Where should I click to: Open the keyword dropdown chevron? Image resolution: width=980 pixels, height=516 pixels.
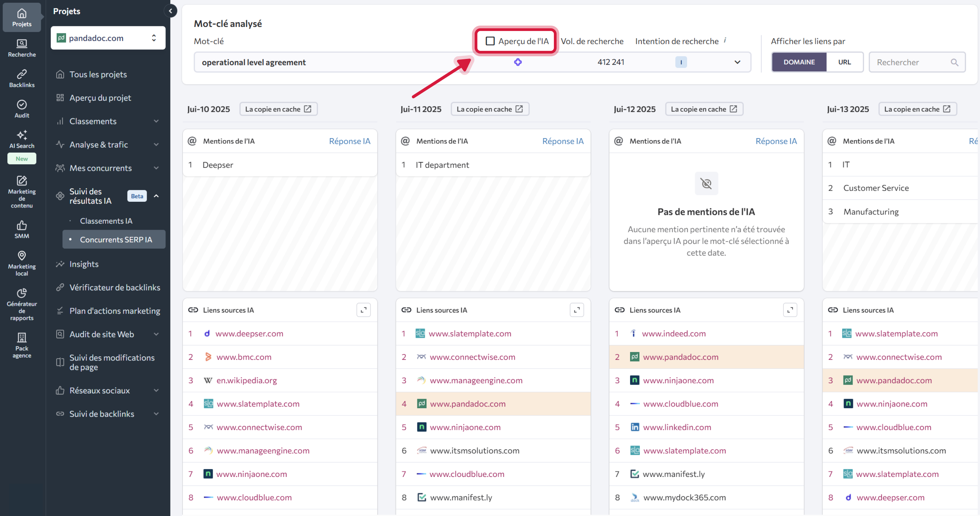[737, 62]
